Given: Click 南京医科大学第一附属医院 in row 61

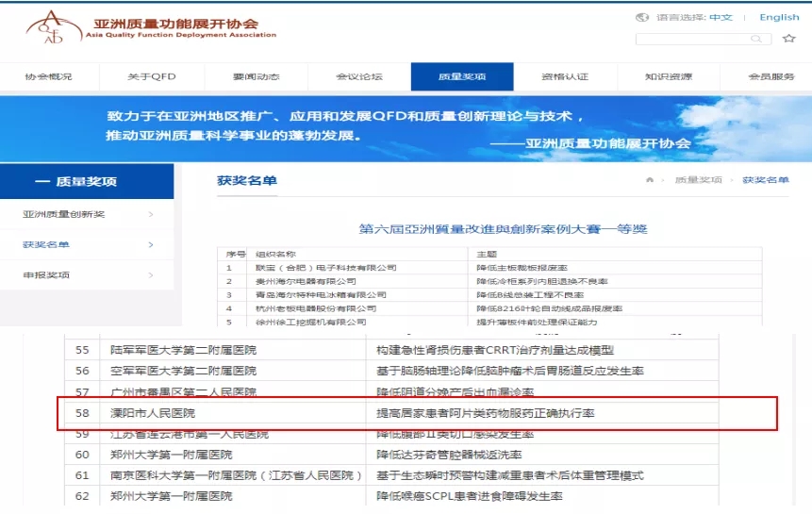Looking at the screenshot, I should click(236, 475).
